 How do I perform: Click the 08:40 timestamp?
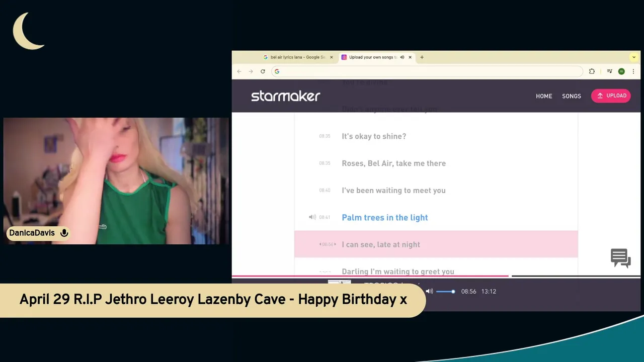325,190
